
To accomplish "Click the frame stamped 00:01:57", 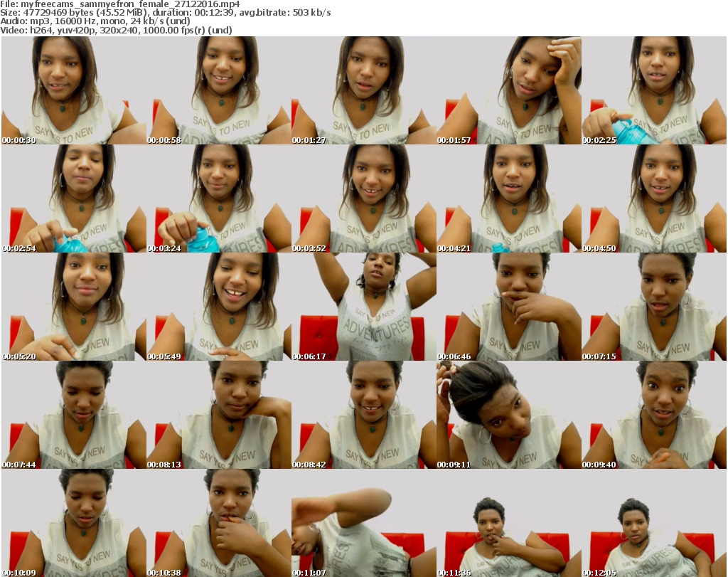I will coord(509,90).
